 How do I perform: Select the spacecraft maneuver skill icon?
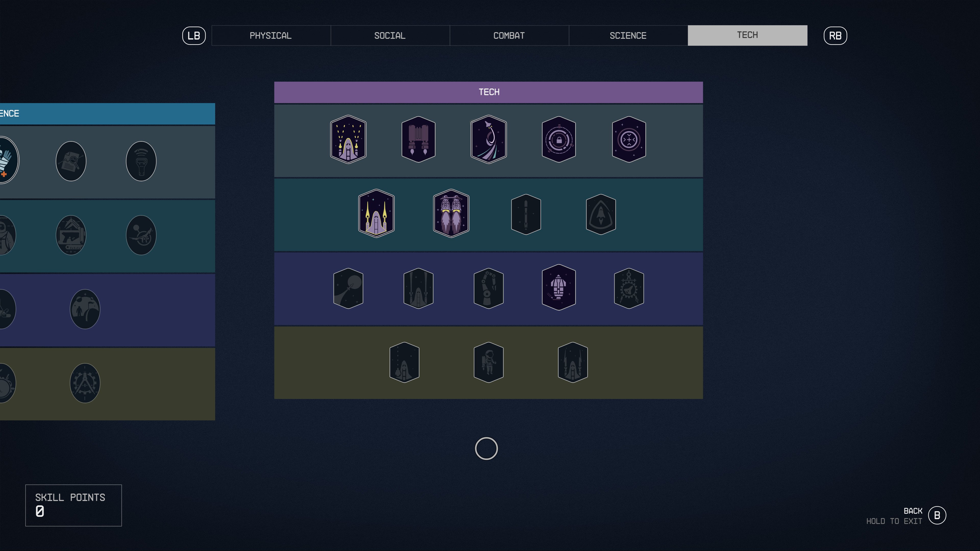pyautogui.click(x=489, y=139)
